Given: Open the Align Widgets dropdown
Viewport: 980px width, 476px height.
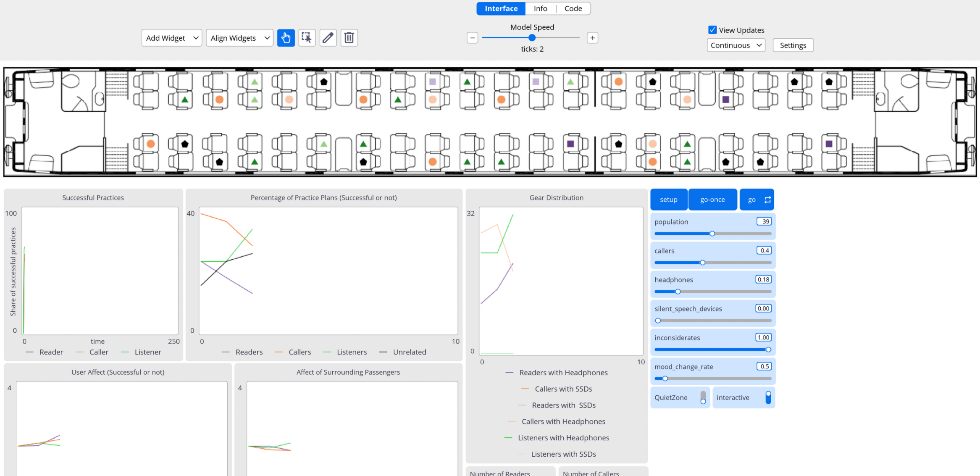Looking at the screenshot, I should point(239,38).
